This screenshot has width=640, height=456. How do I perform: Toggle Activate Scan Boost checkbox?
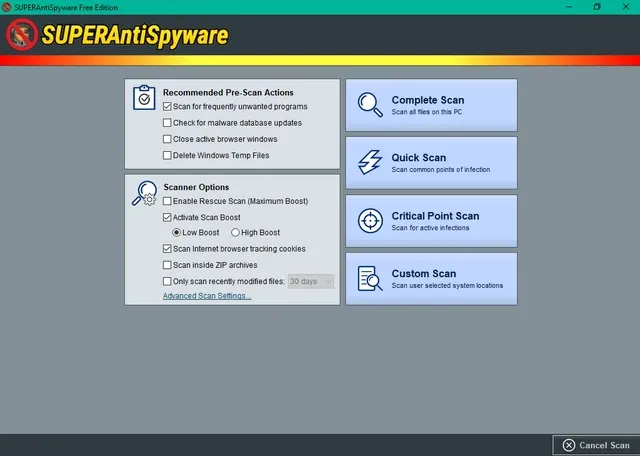[167, 218]
